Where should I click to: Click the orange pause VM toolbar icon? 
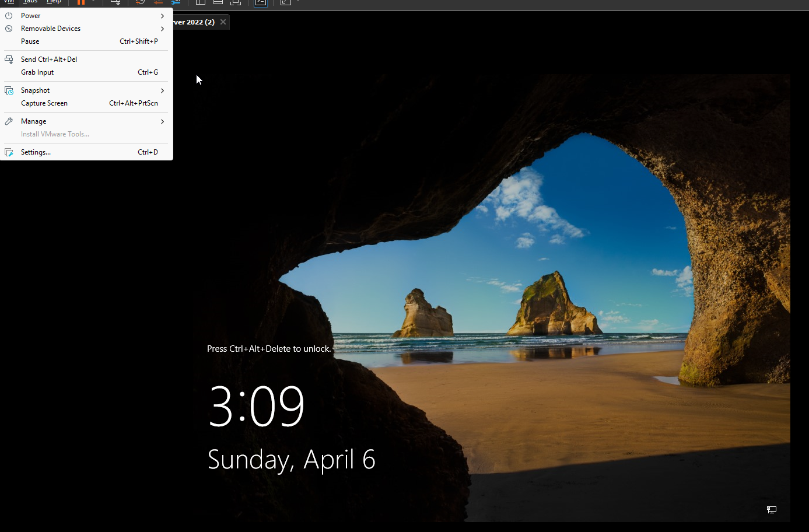81,2
